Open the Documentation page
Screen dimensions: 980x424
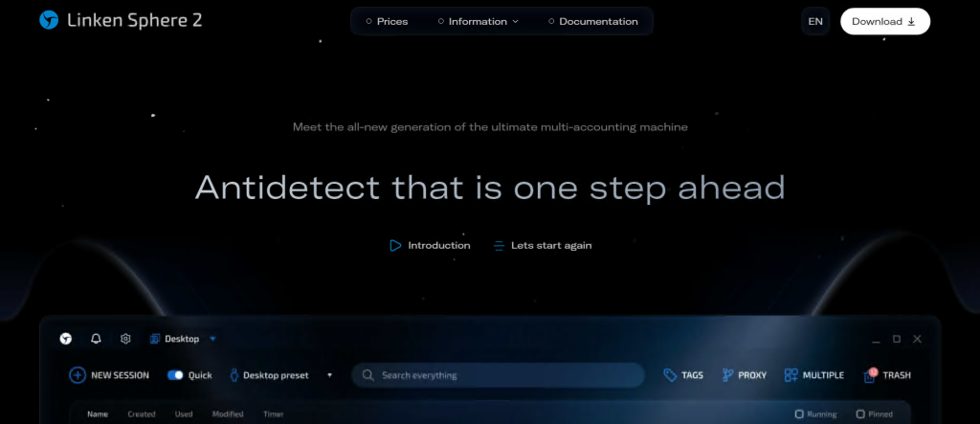pyautogui.click(x=593, y=21)
